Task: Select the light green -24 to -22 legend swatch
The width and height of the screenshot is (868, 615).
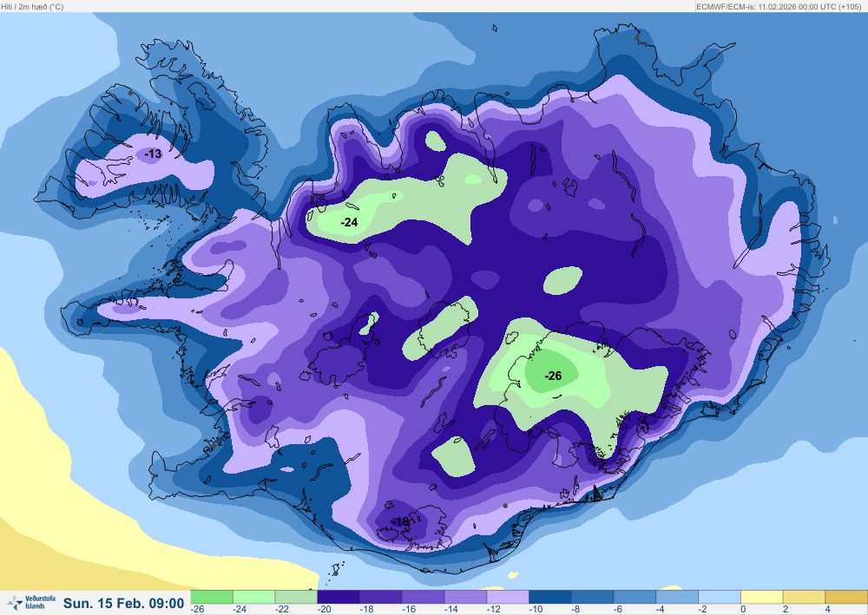Action: [254, 597]
